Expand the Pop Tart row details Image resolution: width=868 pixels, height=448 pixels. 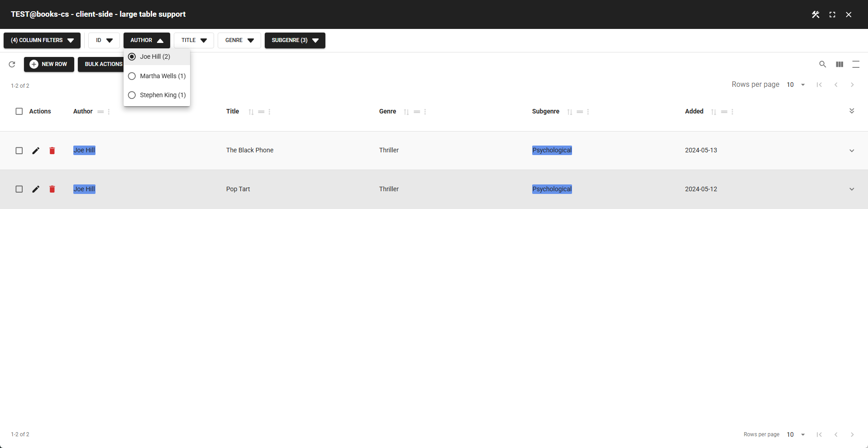[x=852, y=189]
